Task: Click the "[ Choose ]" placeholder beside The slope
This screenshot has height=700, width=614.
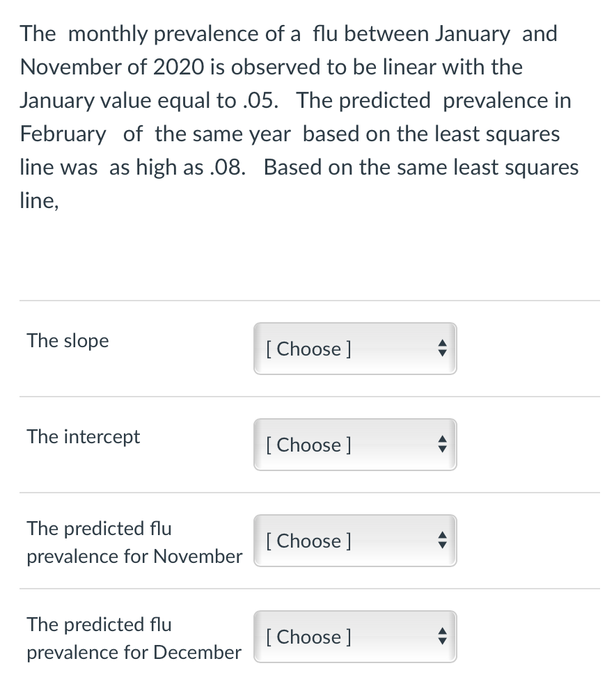Action: coord(308,349)
